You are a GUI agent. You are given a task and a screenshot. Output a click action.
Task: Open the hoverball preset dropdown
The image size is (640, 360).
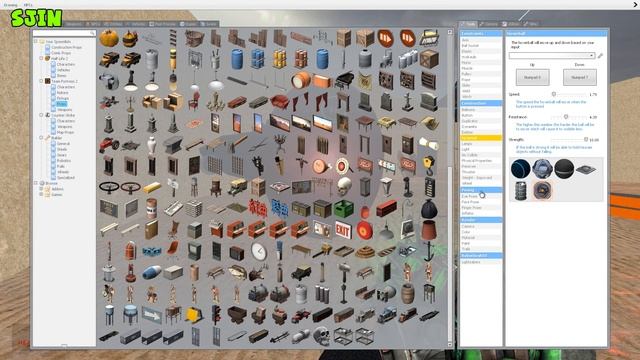(552, 56)
